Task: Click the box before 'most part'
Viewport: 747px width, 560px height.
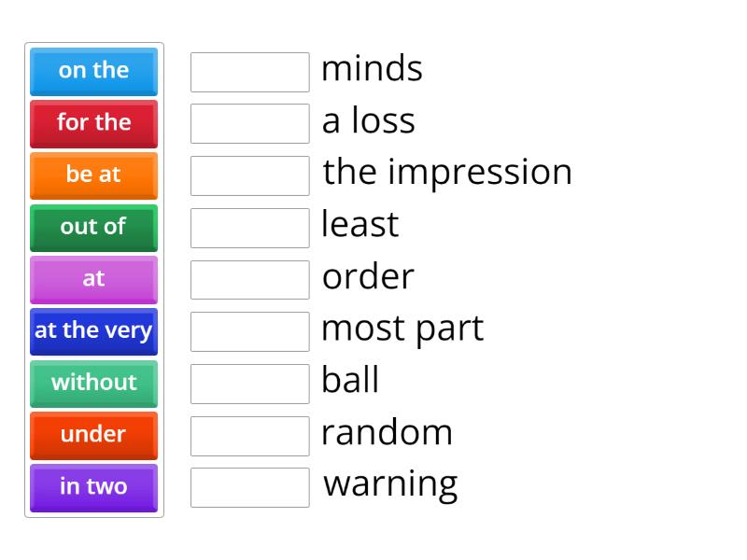Action: click(249, 329)
